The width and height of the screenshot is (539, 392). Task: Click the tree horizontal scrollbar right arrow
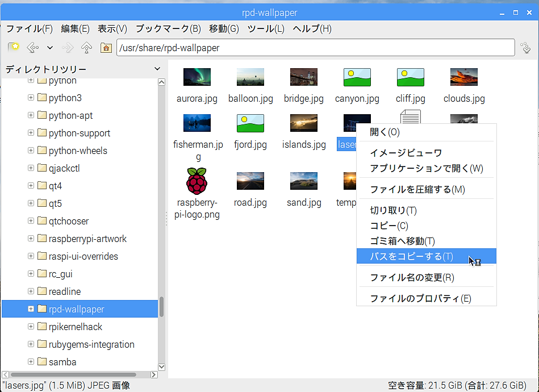tap(154, 374)
